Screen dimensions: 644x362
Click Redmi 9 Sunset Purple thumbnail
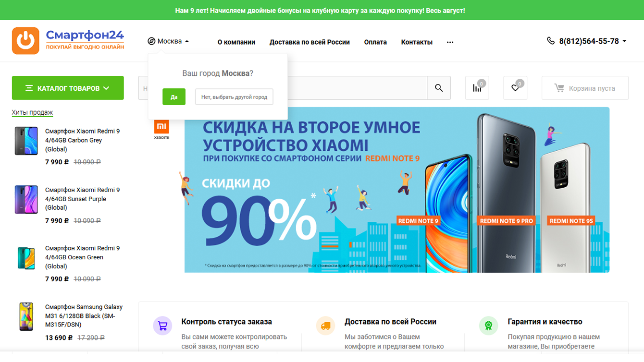pos(26,199)
